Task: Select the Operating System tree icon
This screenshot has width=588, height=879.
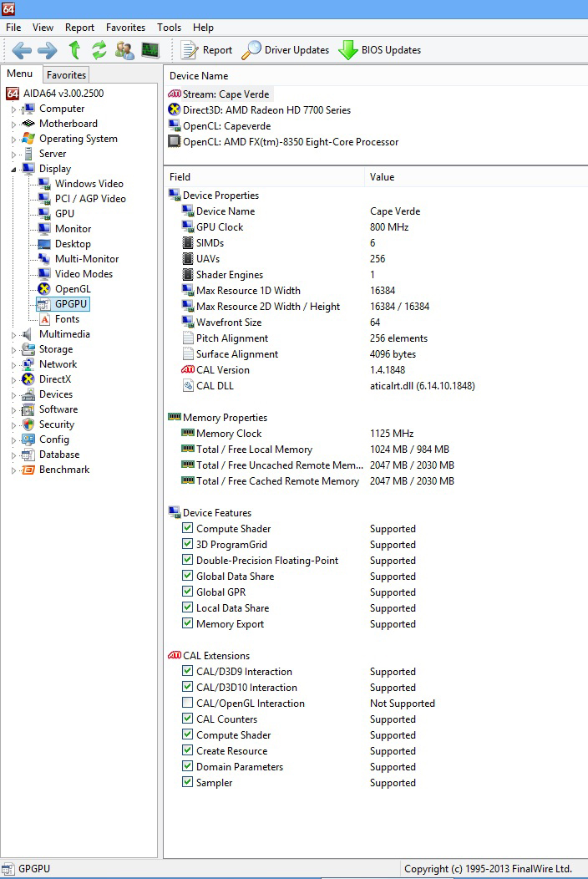Action: pyautogui.click(x=28, y=139)
